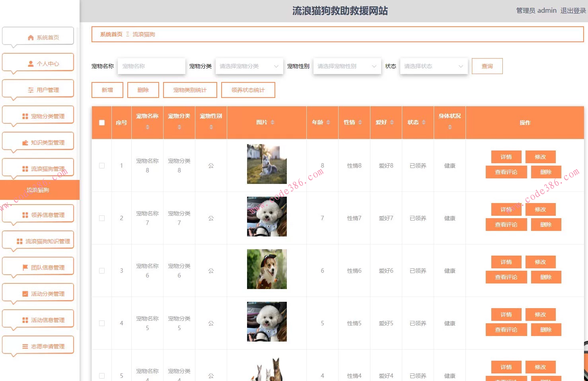588x381 pixels.
Task: Sort table by 宠物分类 column arrows
Action: 179,127
